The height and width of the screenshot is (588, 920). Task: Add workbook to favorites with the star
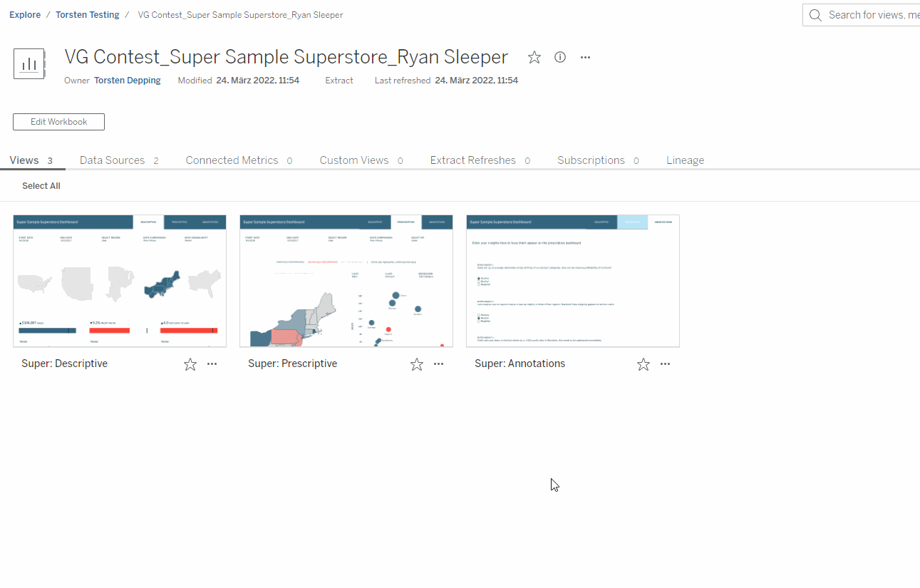(x=534, y=58)
